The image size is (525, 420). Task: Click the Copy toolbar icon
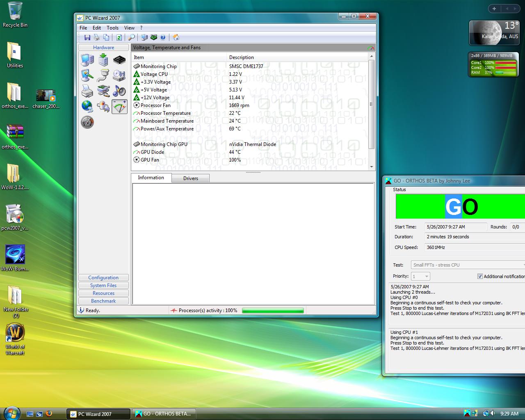click(106, 37)
